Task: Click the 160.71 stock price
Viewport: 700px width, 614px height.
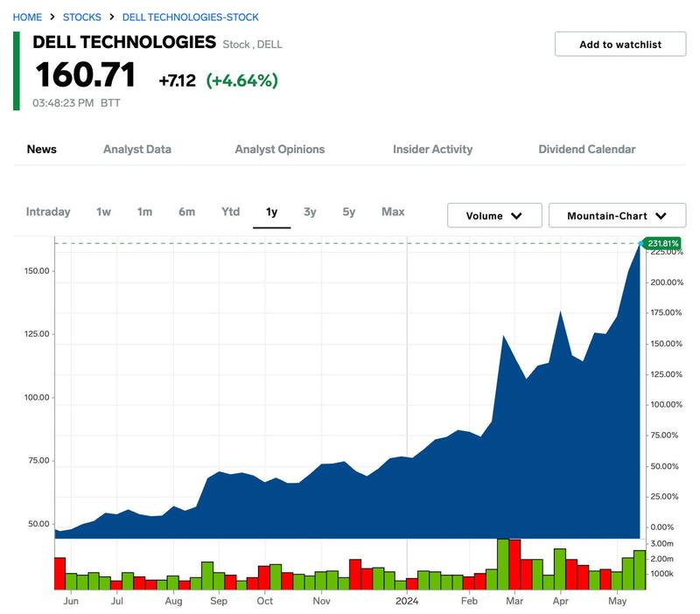Action: (85, 74)
